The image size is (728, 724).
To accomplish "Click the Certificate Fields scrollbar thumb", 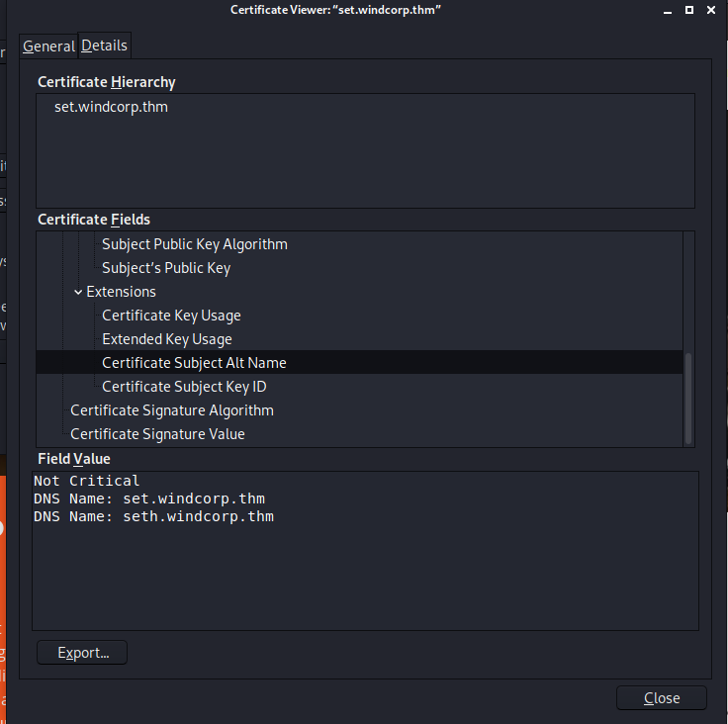I will click(688, 398).
